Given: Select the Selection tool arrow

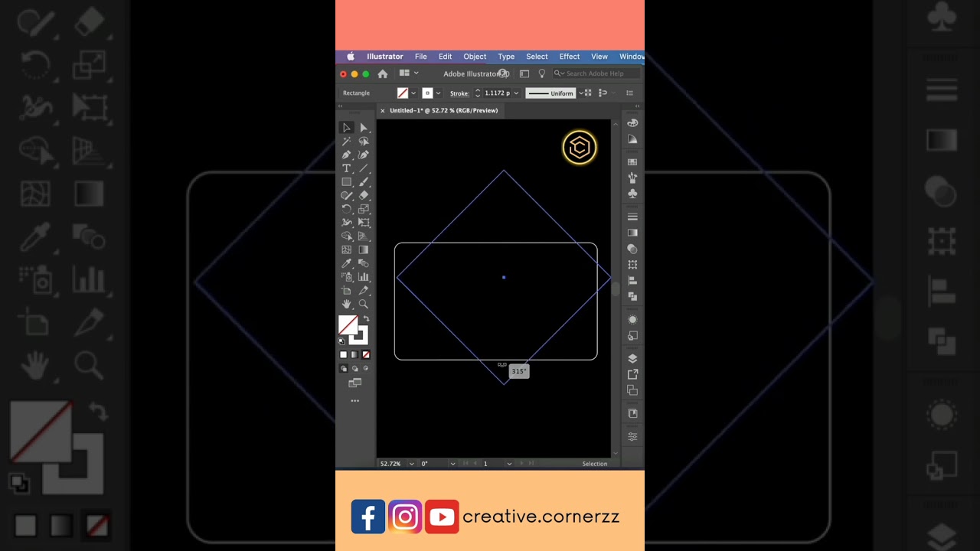Looking at the screenshot, I should pyautogui.click(x=346, y=128).
